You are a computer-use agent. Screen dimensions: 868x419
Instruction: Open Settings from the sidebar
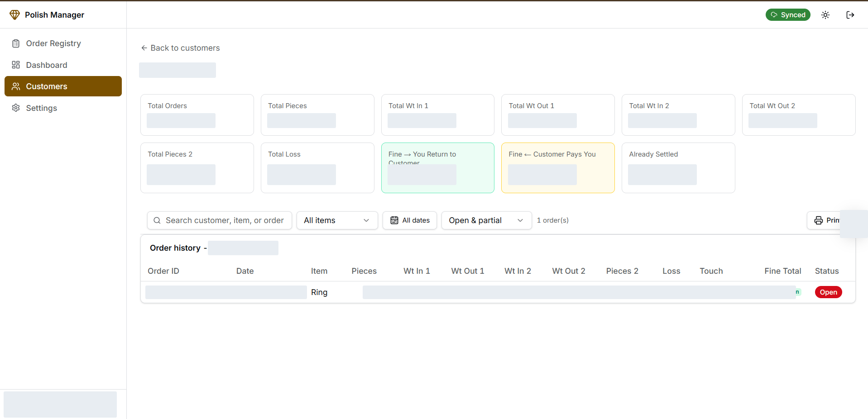pos(63,108)
